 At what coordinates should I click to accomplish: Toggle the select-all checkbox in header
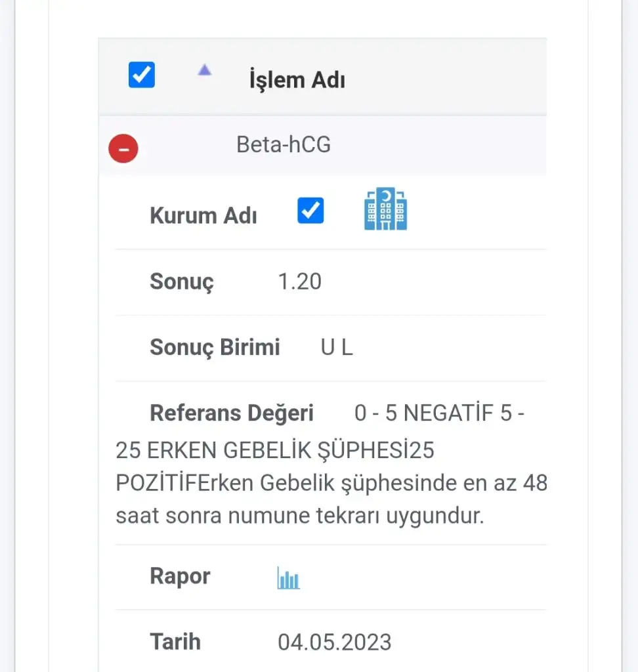142,75
